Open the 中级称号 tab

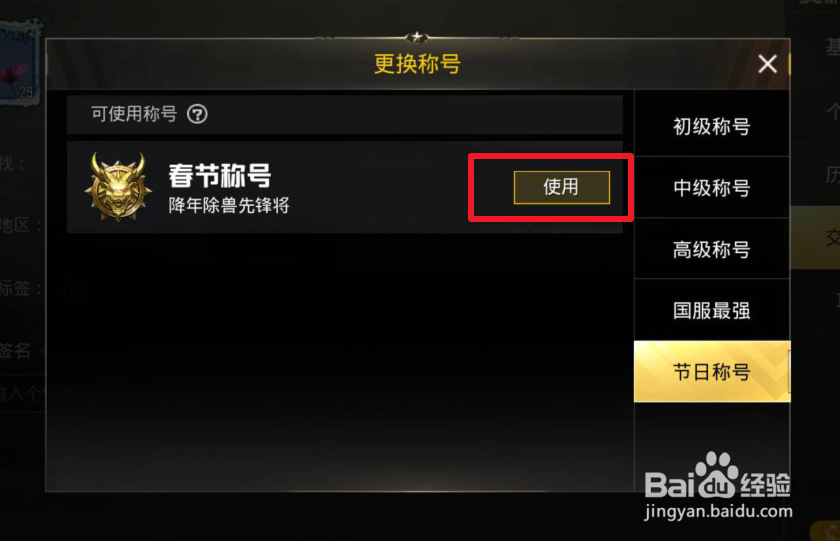[x=711, y=188]
